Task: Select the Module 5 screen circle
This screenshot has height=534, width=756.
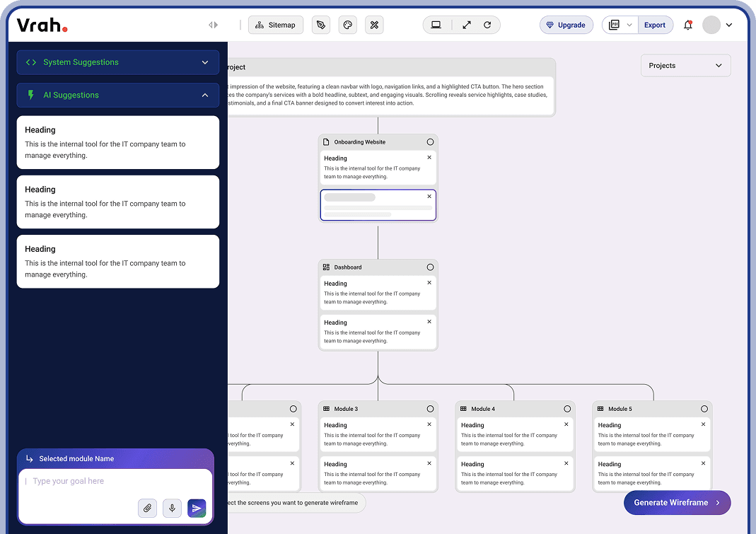Action: click(704, 408)
